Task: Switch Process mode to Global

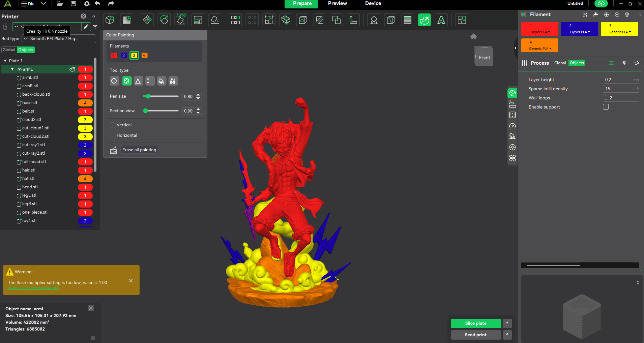Action: click(560, 63)
